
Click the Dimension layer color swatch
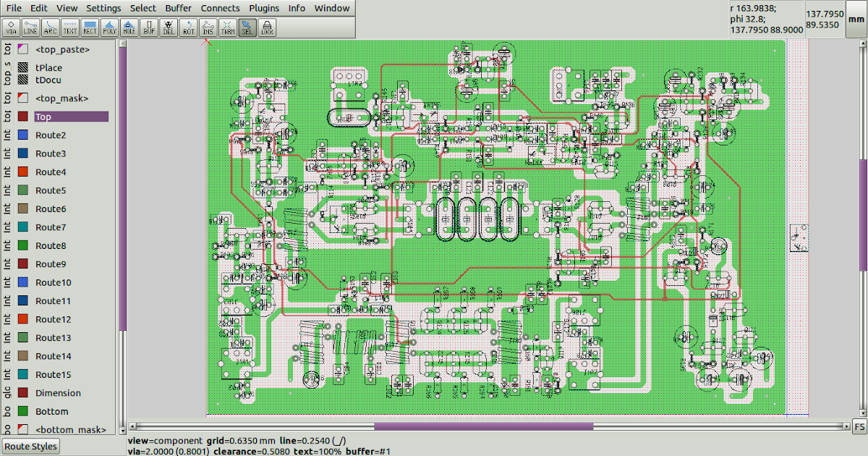point(22,393)
